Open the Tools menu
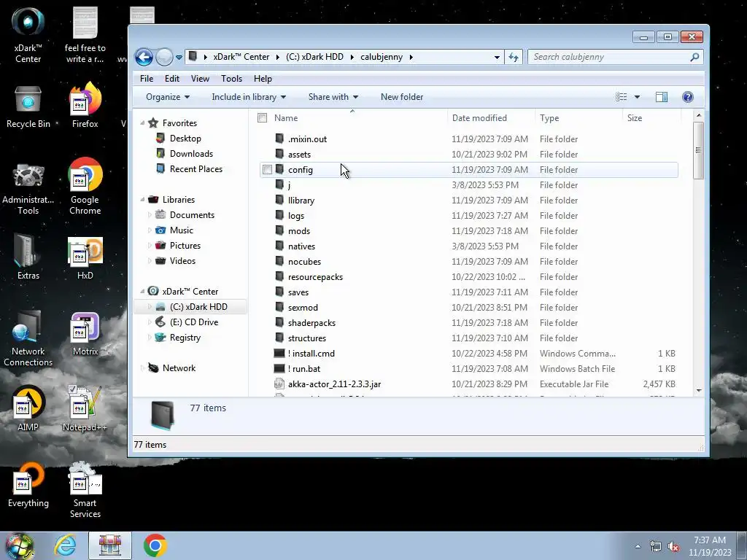 pos(231,79)
